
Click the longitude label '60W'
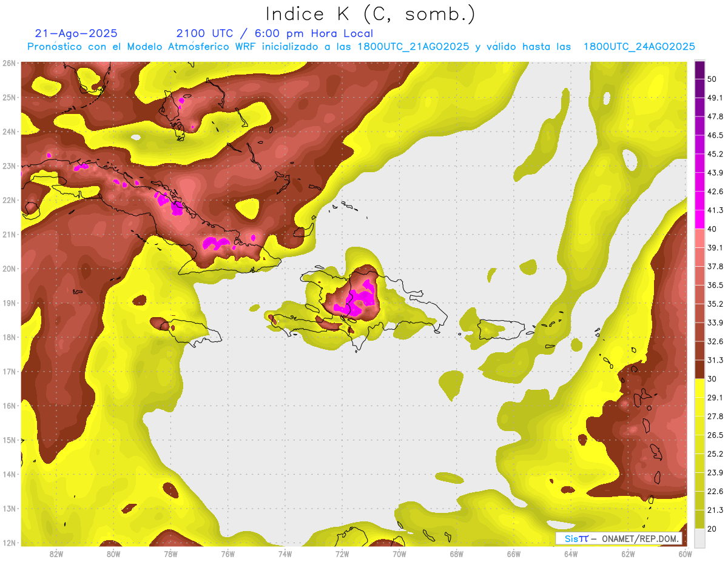(685, 554)
